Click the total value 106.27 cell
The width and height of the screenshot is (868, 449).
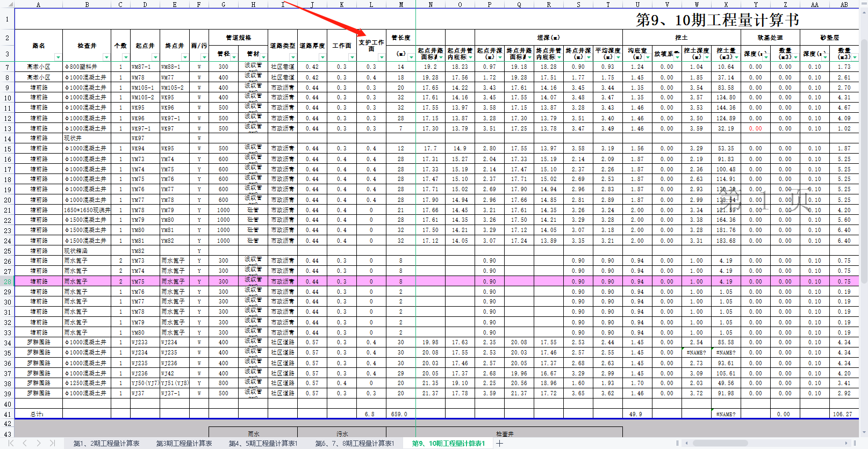pyautogui.click(x=844, y=414)
